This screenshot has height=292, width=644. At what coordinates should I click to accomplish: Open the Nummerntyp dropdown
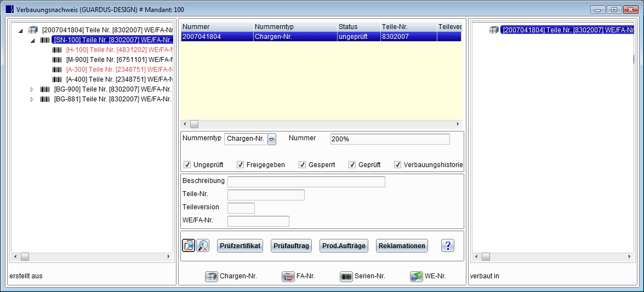272,139
